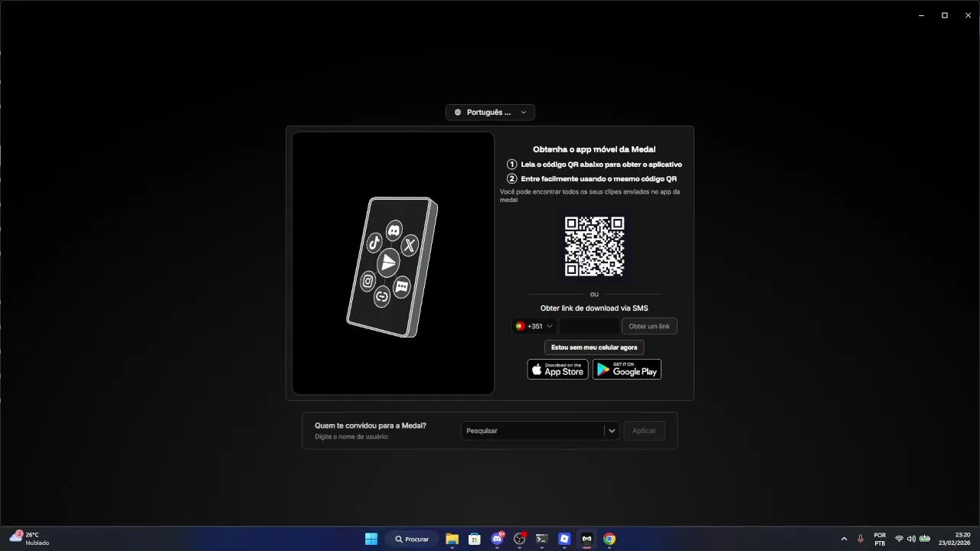Click the volume speaker tray icon
The width and height of the screenshot is (980, 551).
[x=911, y=539]
